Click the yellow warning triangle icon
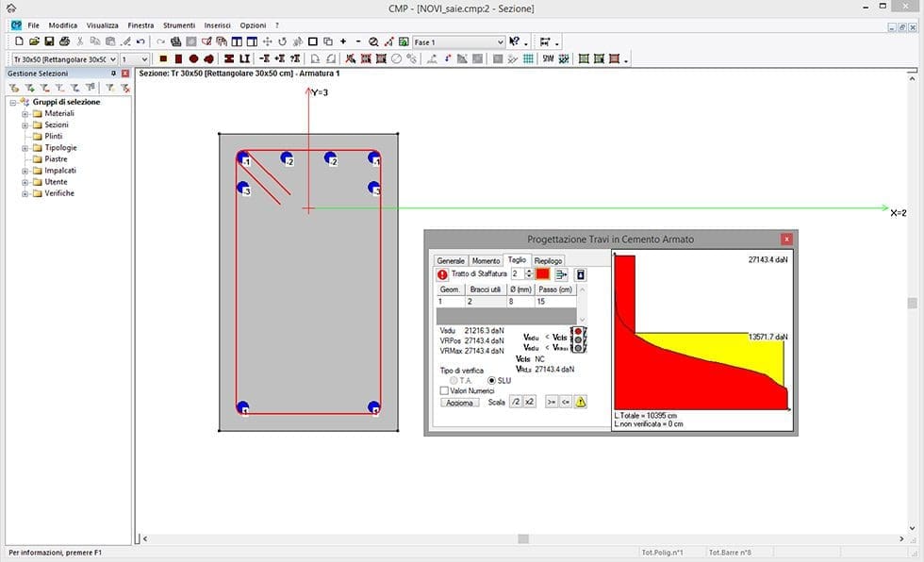Screen dimensions: 924x562 (581, 402)
